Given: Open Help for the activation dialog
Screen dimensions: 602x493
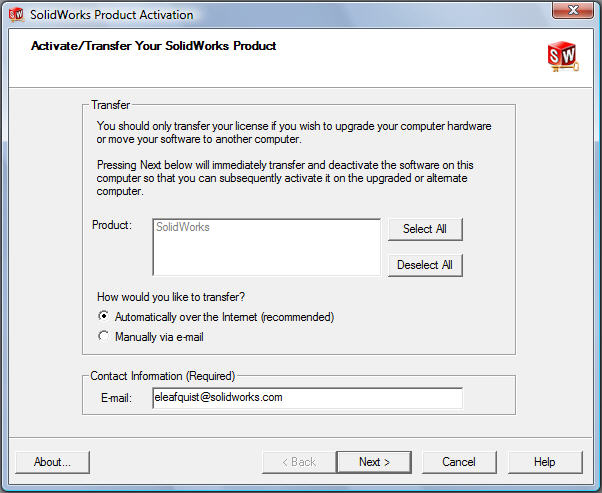Looking at the screenshot, I should click(545, 462).
